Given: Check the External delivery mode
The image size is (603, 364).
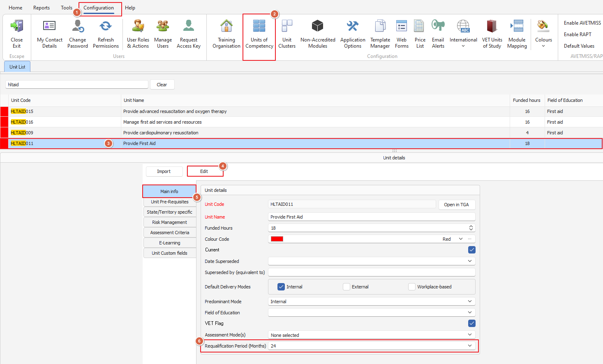Looking at the screenshot, I should 347,287.
